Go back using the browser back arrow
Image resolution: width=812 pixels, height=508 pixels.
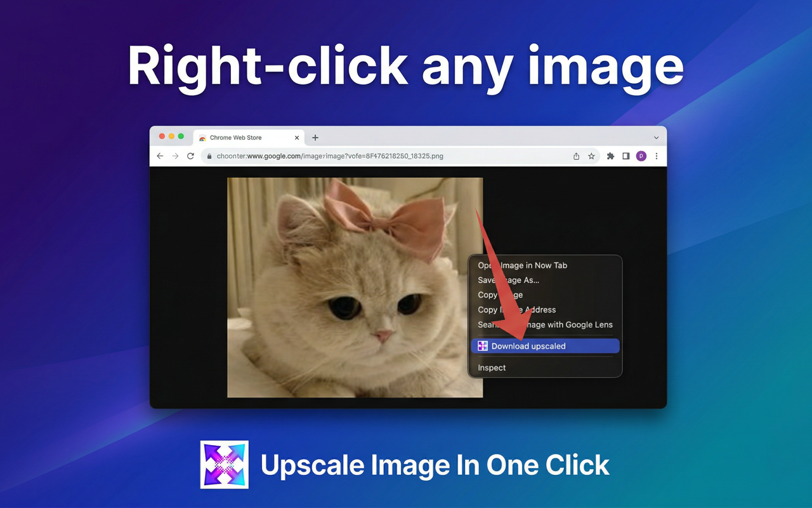[x=160, y=156]
